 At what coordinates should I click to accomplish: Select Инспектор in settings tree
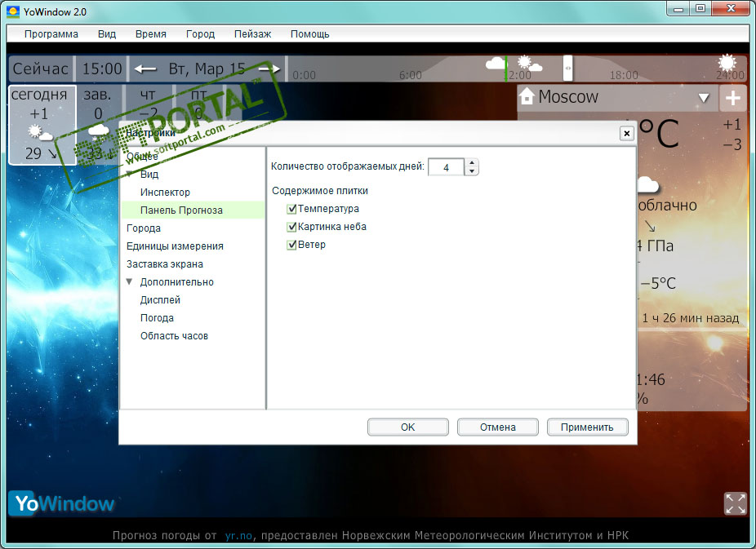(165, 193)
